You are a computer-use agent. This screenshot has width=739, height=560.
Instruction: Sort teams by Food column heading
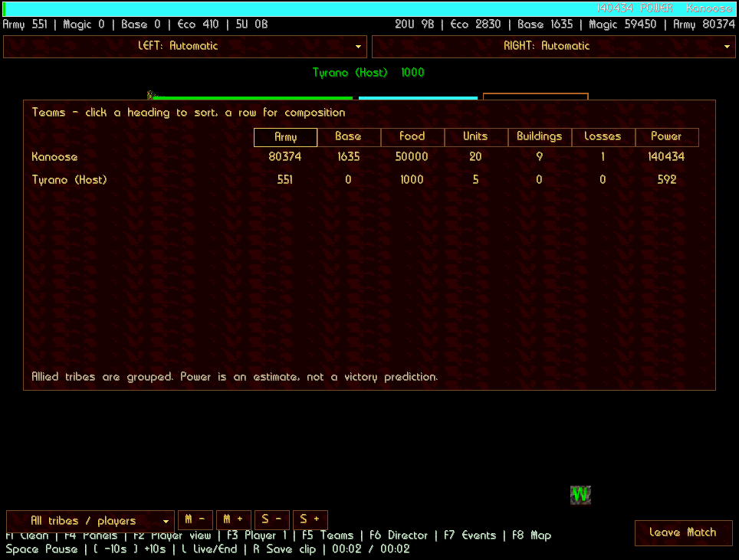[412, 137]
